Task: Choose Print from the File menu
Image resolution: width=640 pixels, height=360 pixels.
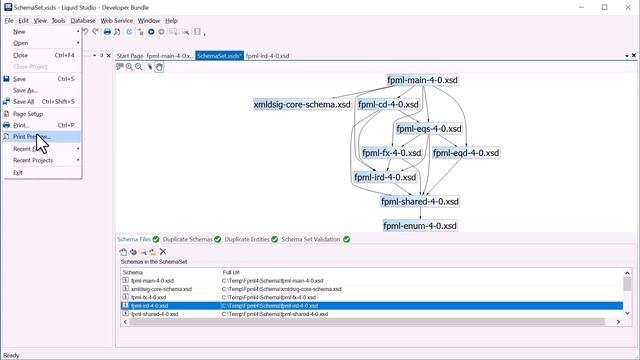Action: [41, 125]
